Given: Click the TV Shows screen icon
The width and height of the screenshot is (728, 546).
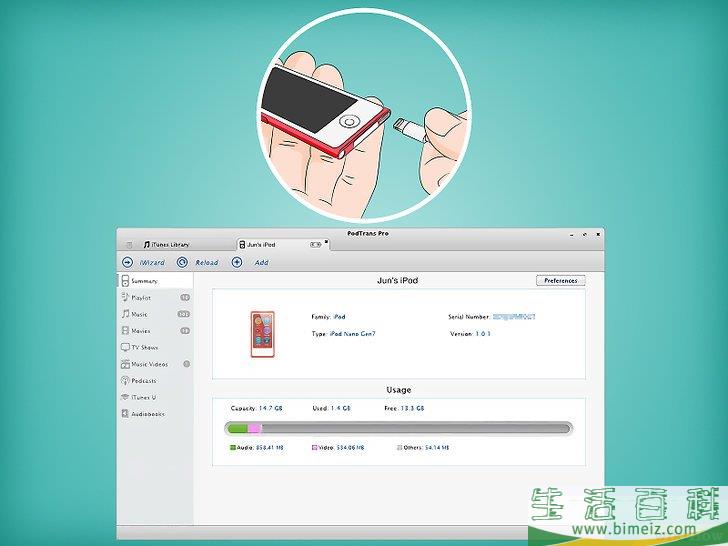Looking at the screenshot, I should point(125,347).
